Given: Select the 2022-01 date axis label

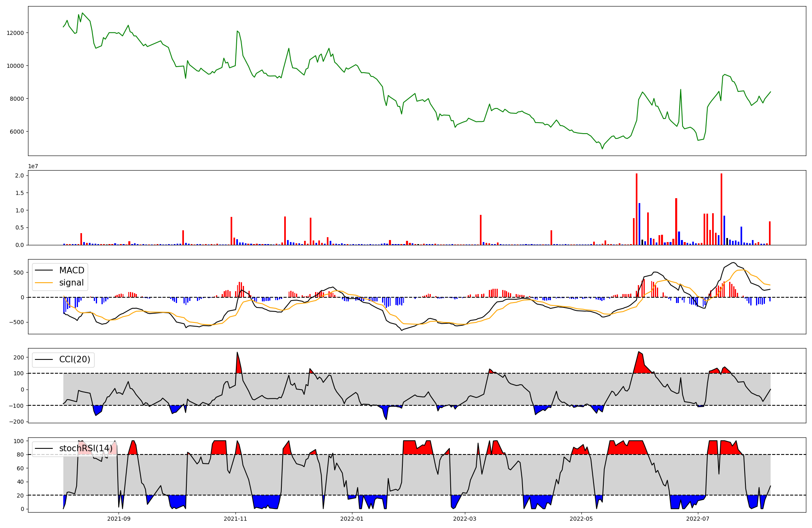Looking at the screenshot, I should click(352, 519).
